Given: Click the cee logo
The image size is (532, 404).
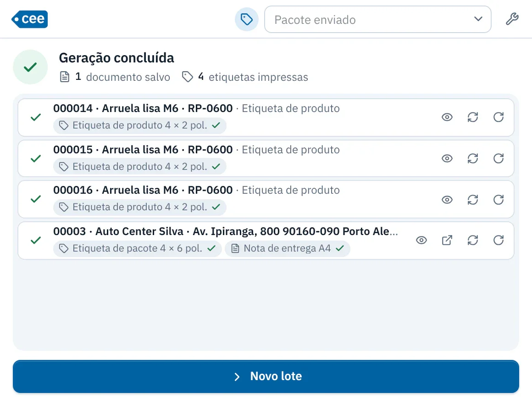Looking at the screenshot, I should (29, 19).
